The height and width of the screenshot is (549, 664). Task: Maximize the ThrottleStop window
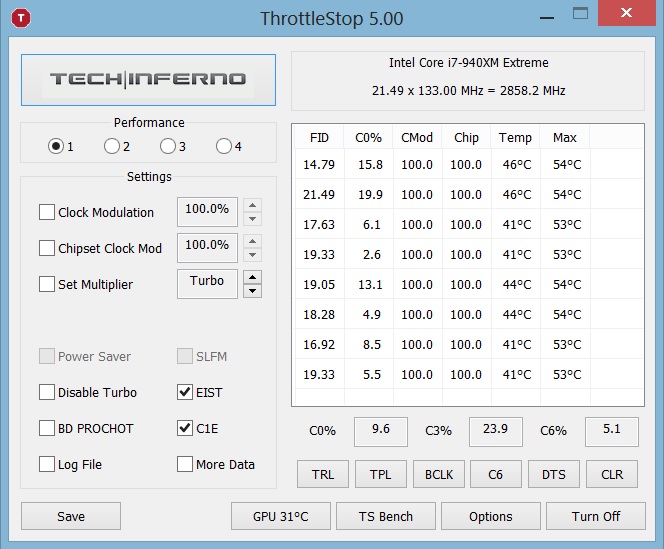pyautogui.click(x=580, y=14)
